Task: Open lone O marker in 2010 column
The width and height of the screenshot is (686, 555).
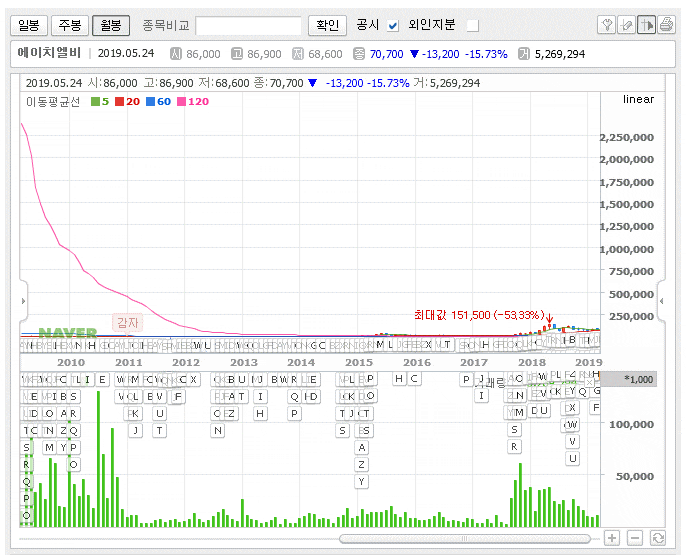Action: (x=74, y=464)
